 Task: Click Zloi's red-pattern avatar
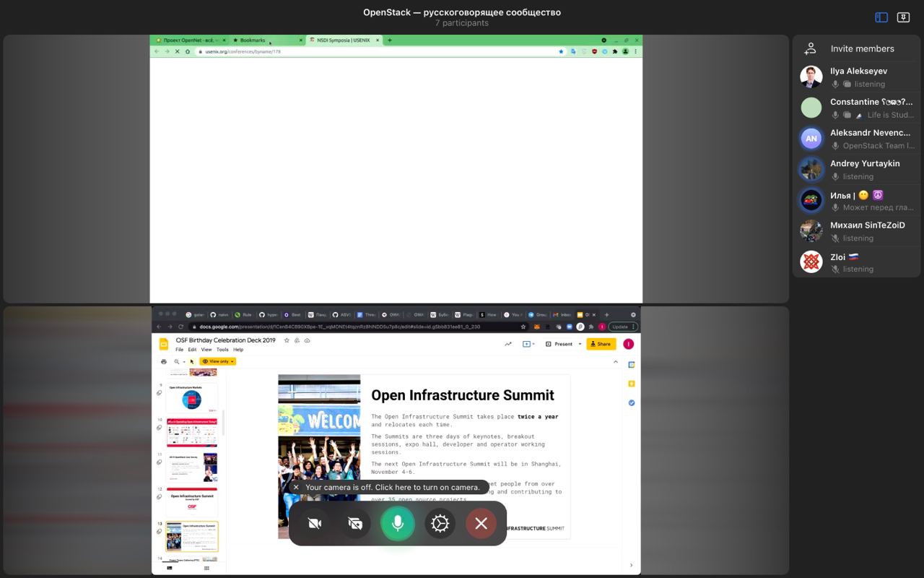pos(811,262)
